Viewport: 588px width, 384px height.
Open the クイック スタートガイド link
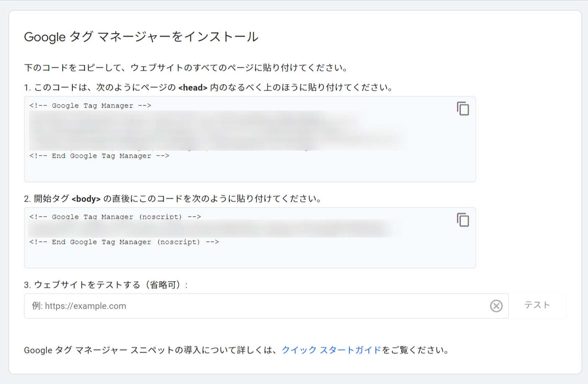pos(331,350)
